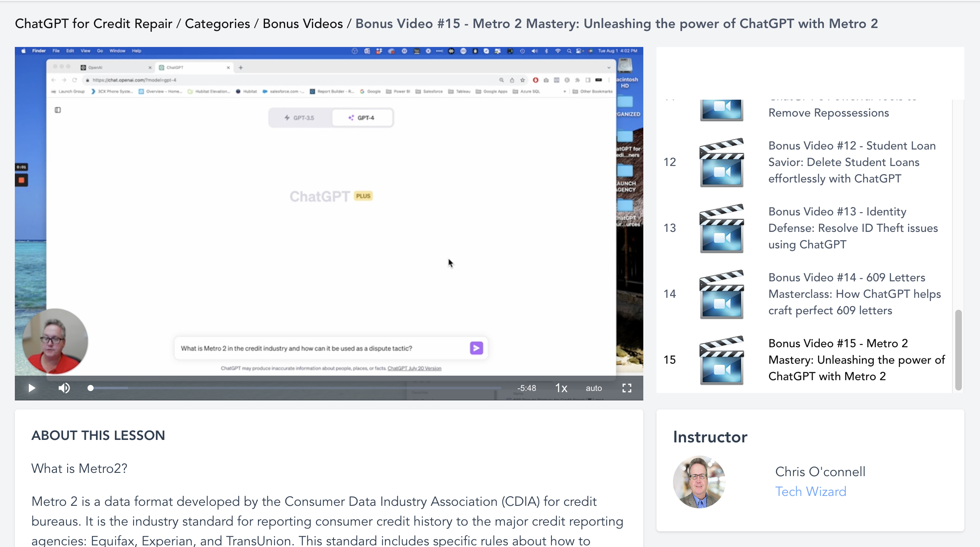Viewport: 980px width, 547px height.
Task: Click clapperboard thumbnail for lesson 15
Action: 722,360
